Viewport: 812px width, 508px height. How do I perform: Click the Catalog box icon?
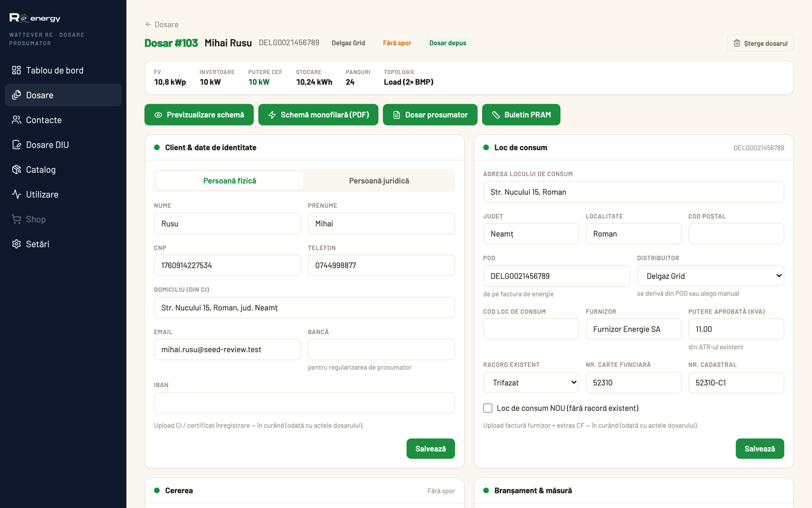point(16,170)
